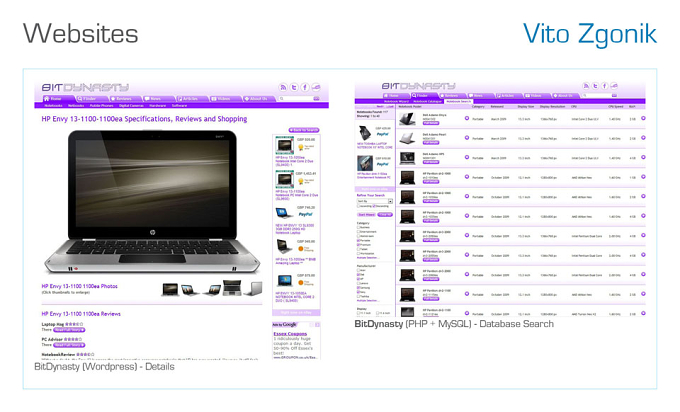The height and width of the screenshot is (412, 680).
Task: Click Twitter icon on Details page header
Action: click(294, 88)
